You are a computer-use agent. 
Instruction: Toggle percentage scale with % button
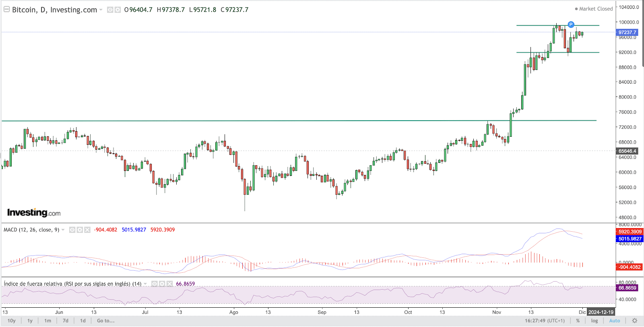click(x=578, y=321)
